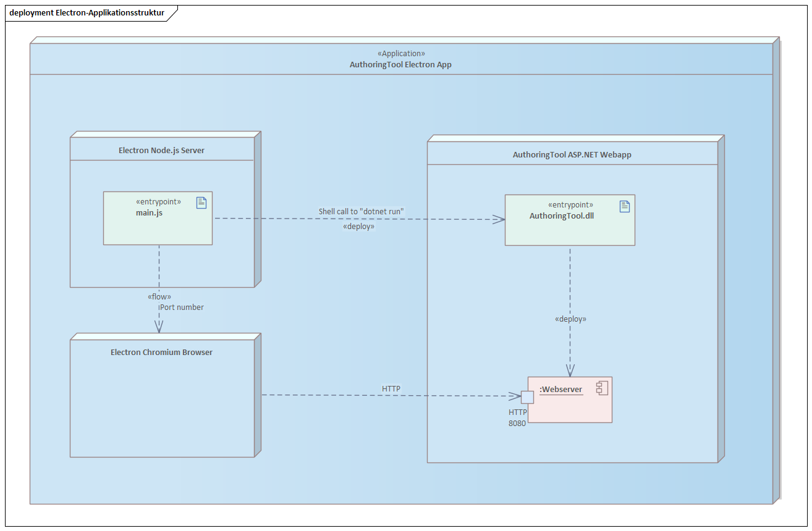Click the «deploy» label above :Webserver
This screenshot has width=812, height=531.
(570, 319)
